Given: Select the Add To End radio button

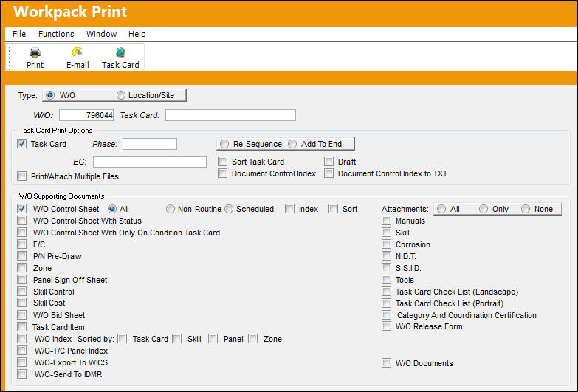Looking at the screenshot, I should click(292, 144).
